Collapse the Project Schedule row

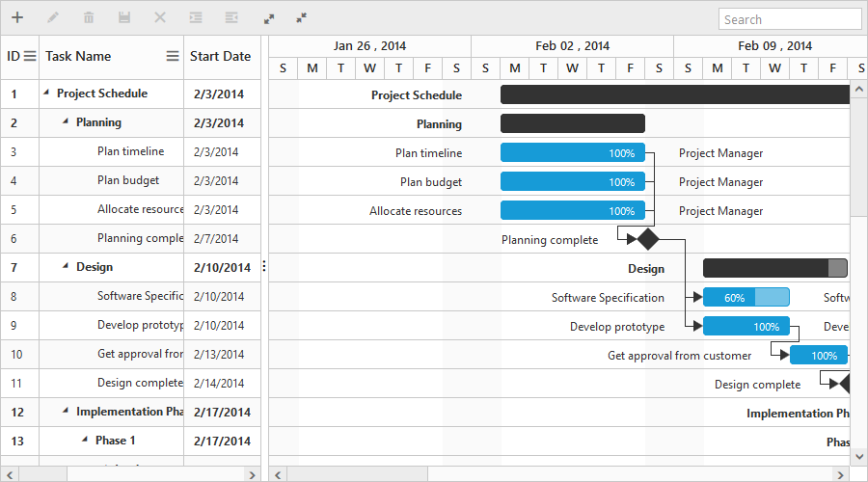tap(46, 93)
